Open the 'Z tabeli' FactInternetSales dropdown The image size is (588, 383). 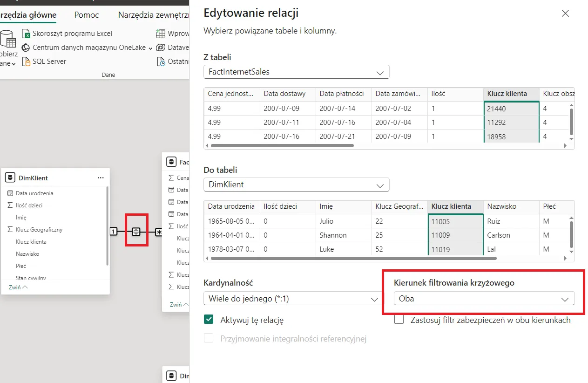pos(296,72)
